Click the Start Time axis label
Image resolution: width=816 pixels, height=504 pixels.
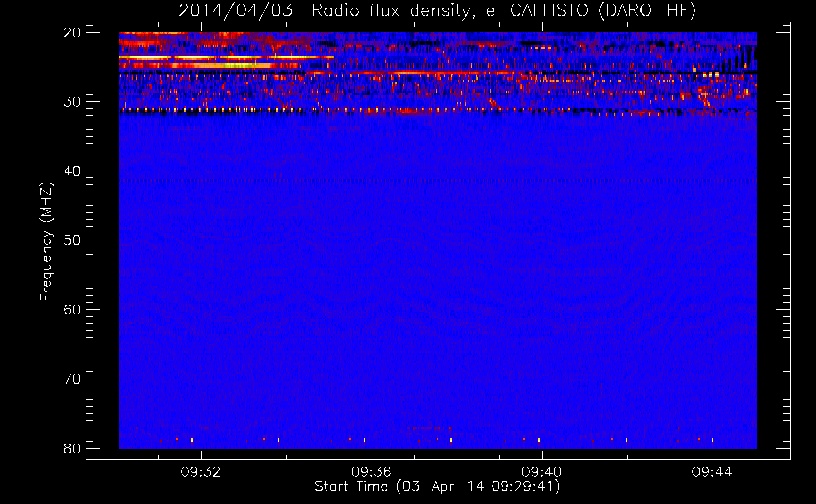point(437,487)
